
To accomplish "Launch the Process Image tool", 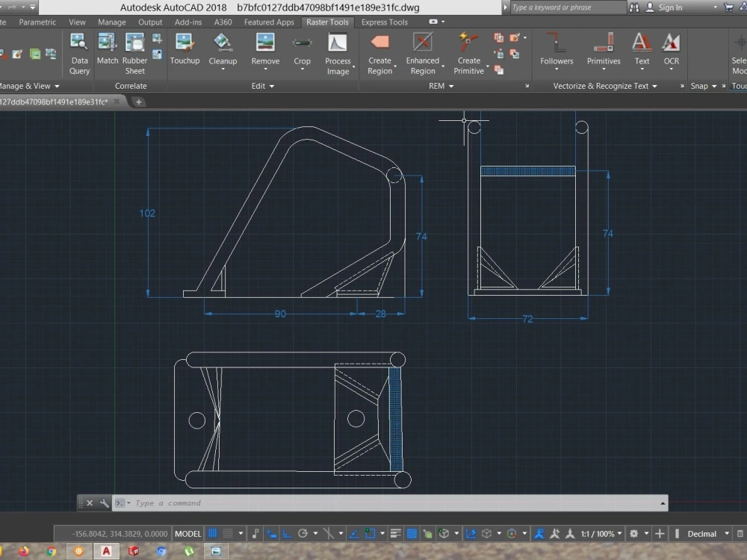I will 338,49.
